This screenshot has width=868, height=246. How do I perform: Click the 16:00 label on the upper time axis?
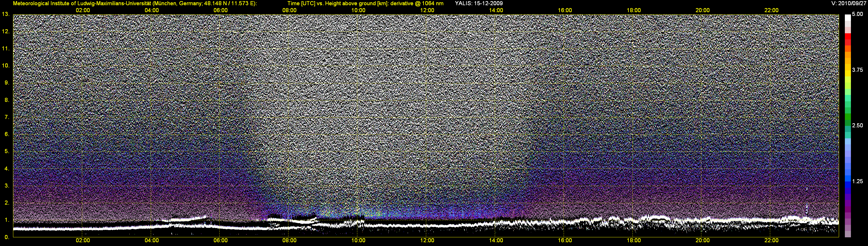click(565, 10)
